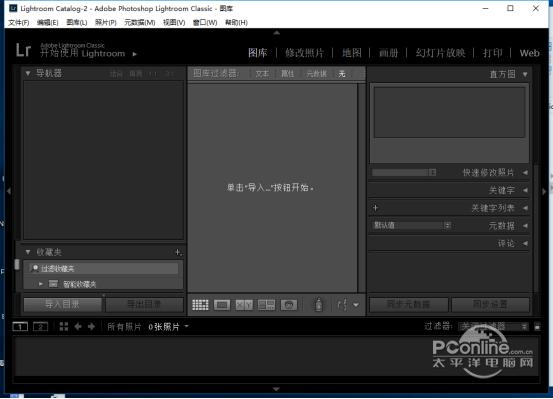
Task: Add new collection with plus icon
Action: 178,252
